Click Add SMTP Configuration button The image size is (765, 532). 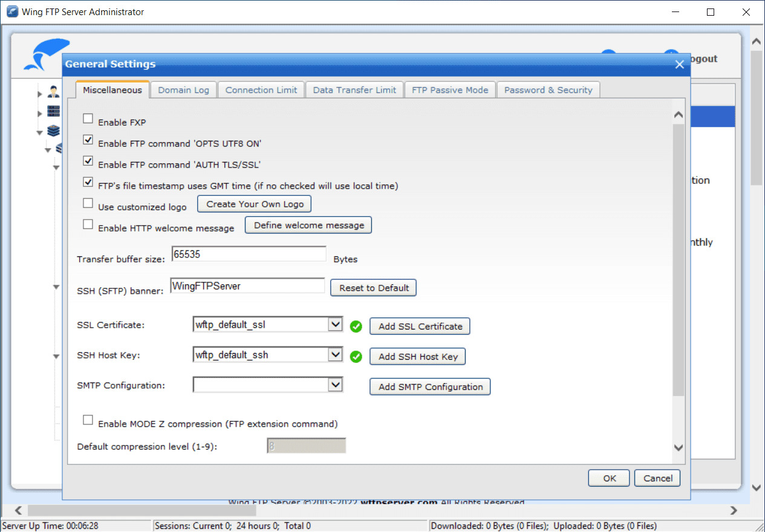[x=431, y=387]
